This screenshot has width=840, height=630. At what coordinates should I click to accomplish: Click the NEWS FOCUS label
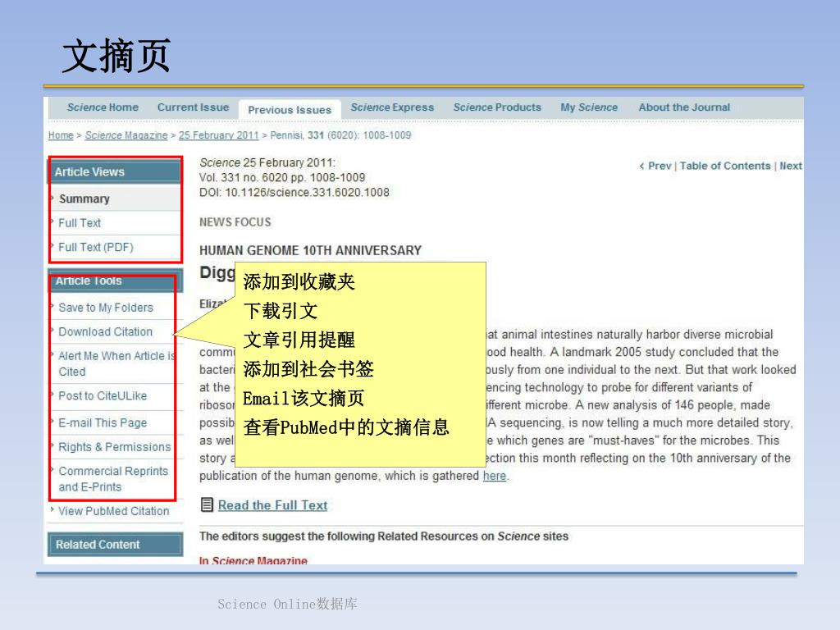click(x=235, y=222)
